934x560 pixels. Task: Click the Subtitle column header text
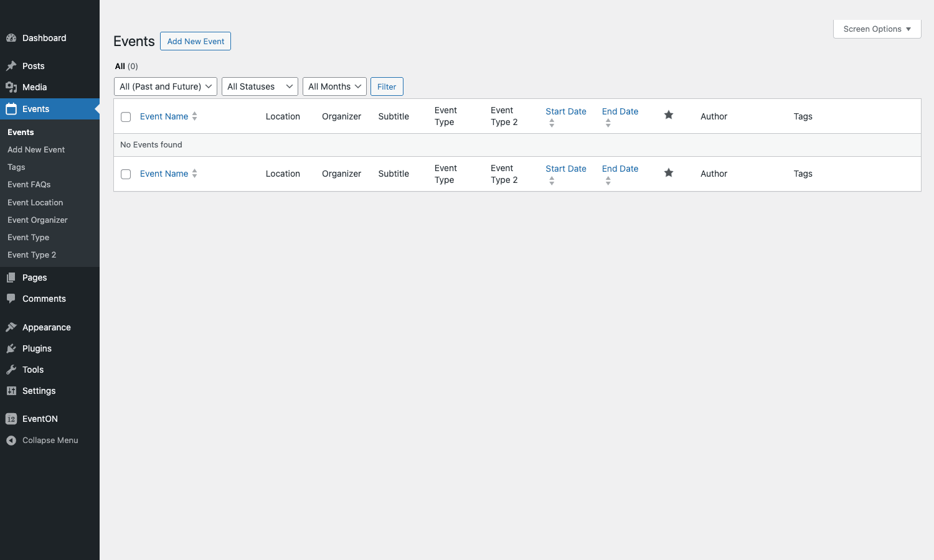click(x=394, y=116)
